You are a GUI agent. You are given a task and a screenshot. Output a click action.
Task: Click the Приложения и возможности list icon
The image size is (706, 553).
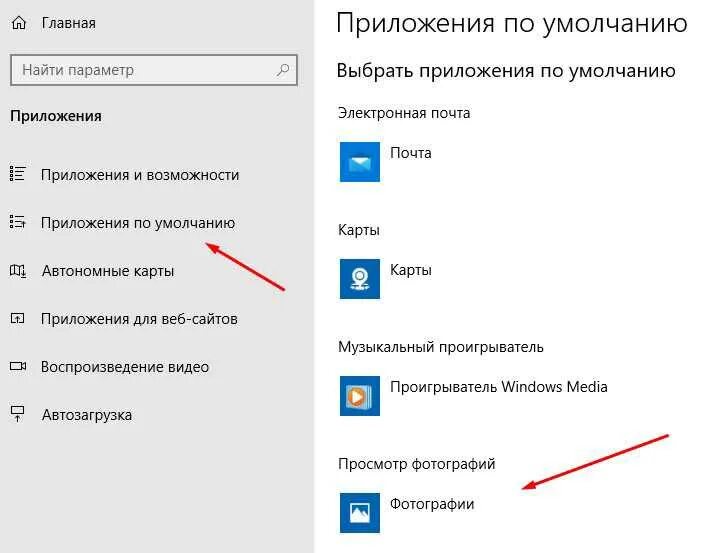(18, 174)
